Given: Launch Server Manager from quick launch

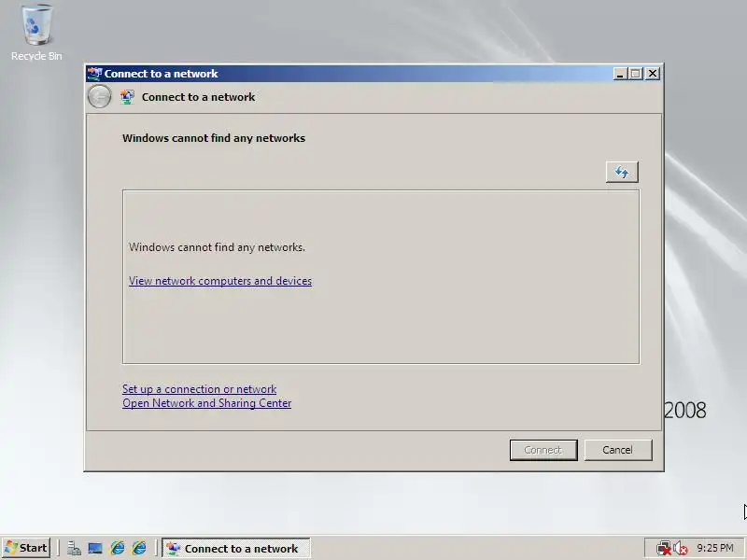Looking at the screenshot, I should (74, 549).
